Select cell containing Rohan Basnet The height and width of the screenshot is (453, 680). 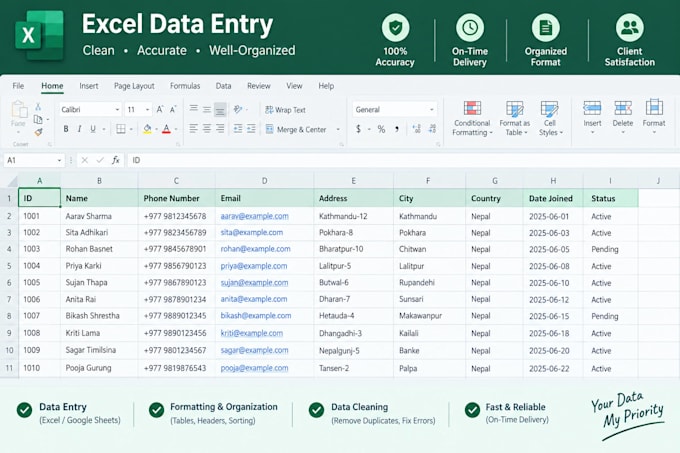point(99,249)
